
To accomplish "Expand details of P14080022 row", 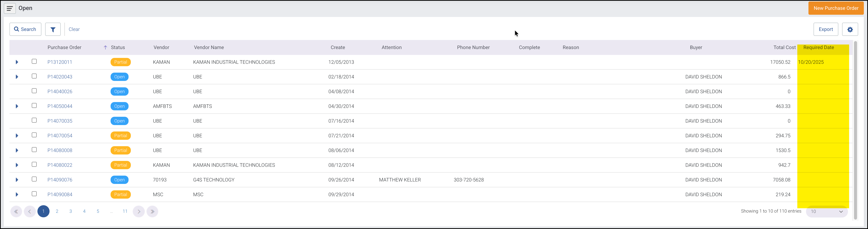I will [x=17, y=165].
